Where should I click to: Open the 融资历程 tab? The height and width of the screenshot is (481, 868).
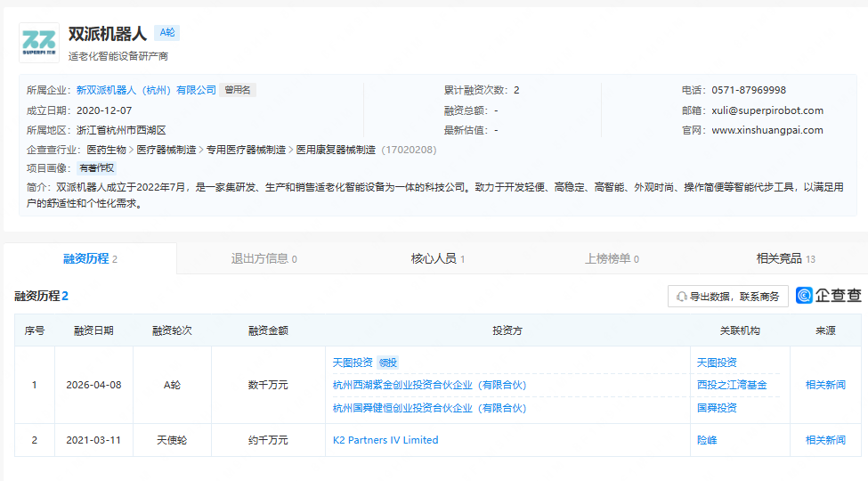[x=90, y=258]
